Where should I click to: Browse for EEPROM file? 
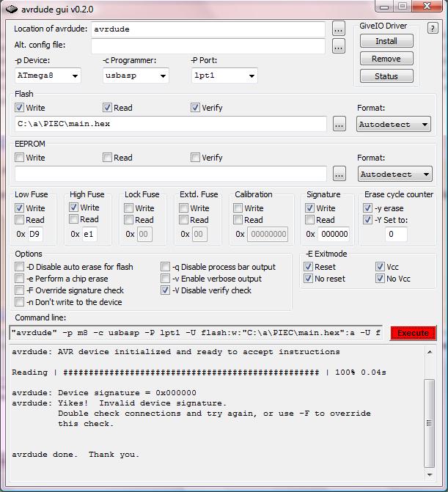pyautogui.click(x=339, y=174)
